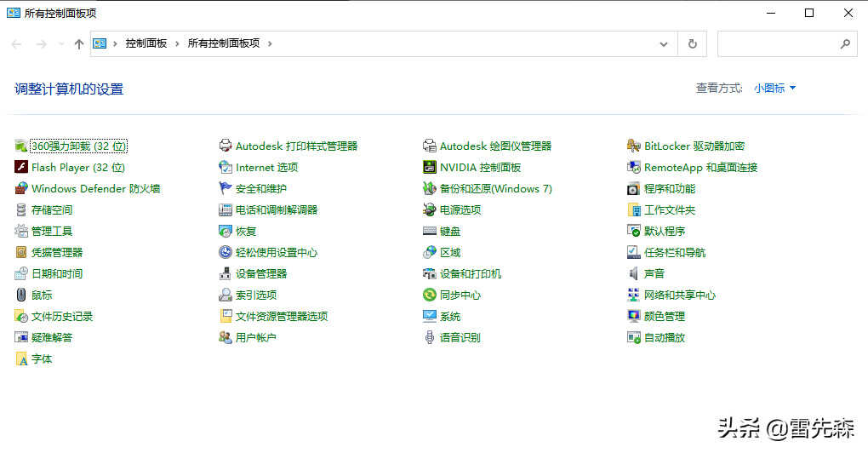
Task: Open the 区域 link
Action: (450, 253)
